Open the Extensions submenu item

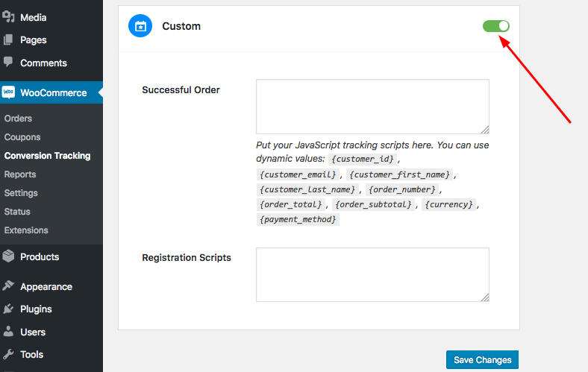pyautogui.click(x=26, y=230)
